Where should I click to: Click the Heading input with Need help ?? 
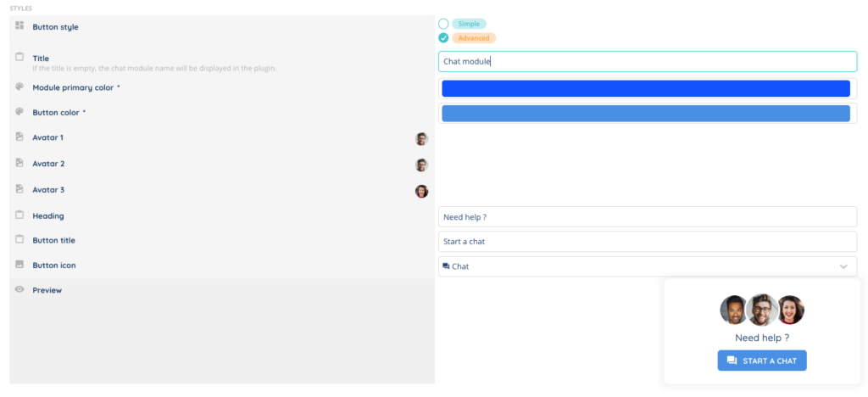pyautogui.click(x=648, y=217)
